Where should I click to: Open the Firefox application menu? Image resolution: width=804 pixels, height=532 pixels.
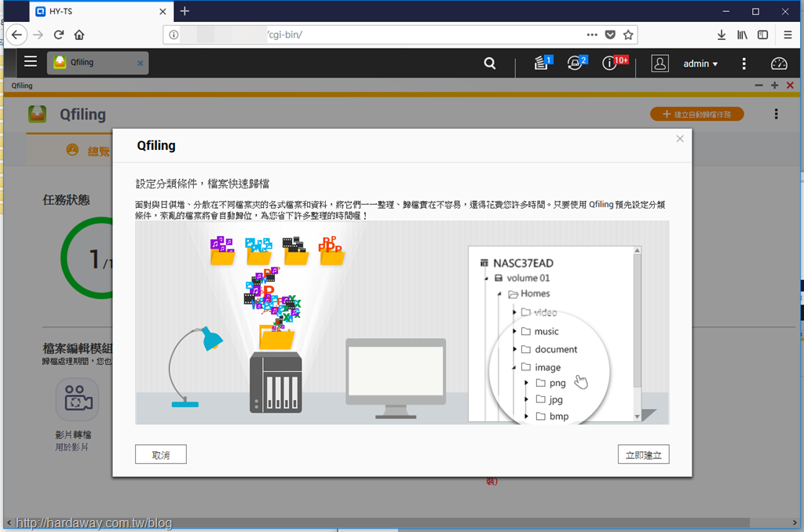point(788,35)
